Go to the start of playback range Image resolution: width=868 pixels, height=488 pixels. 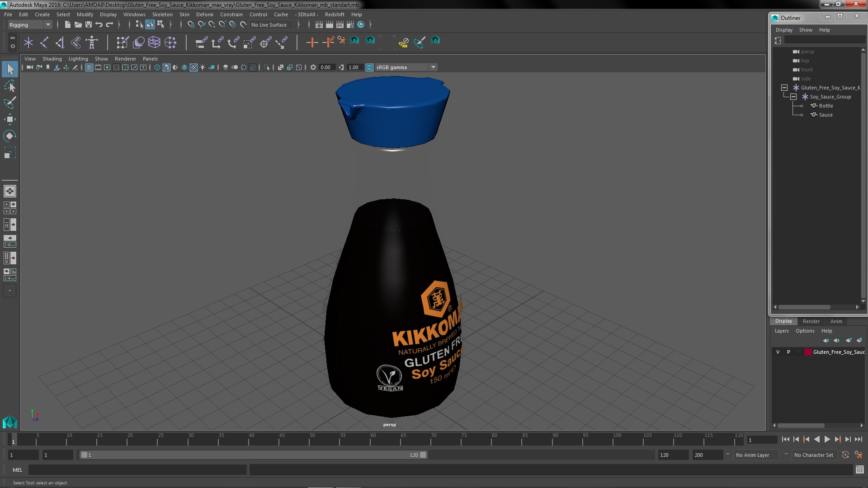point(785,439)
